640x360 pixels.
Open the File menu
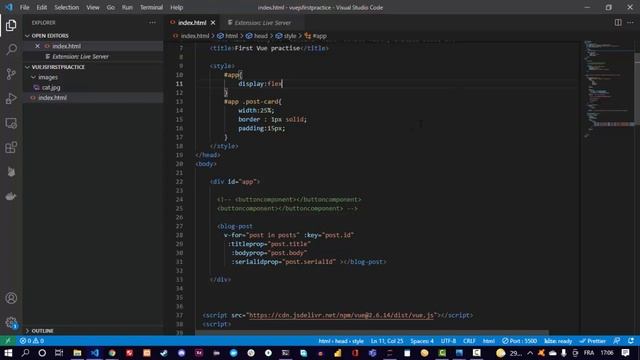click(24, 7)
